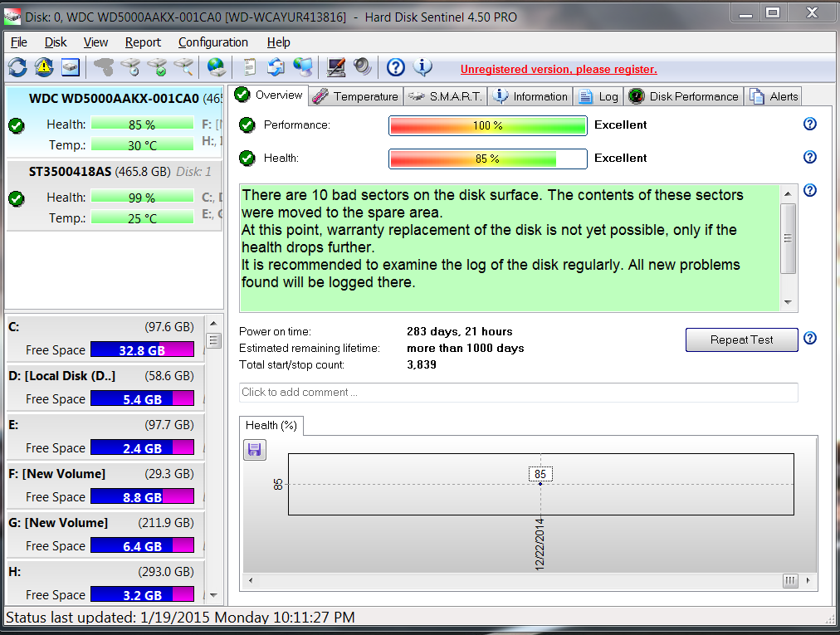Click the globe with disk toolbar icon
Viewport: 840px width, 635px height.
[217, 67]
